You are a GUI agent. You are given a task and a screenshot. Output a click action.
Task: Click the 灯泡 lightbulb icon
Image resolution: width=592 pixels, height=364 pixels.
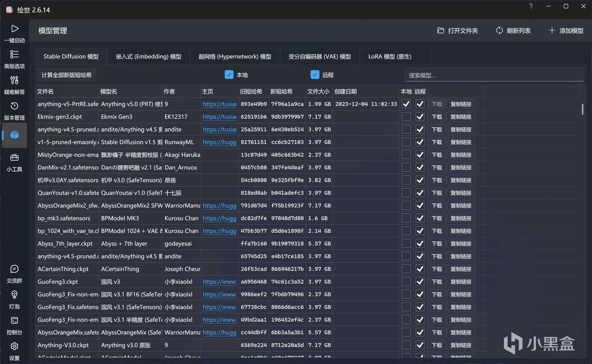pos(14,295)
